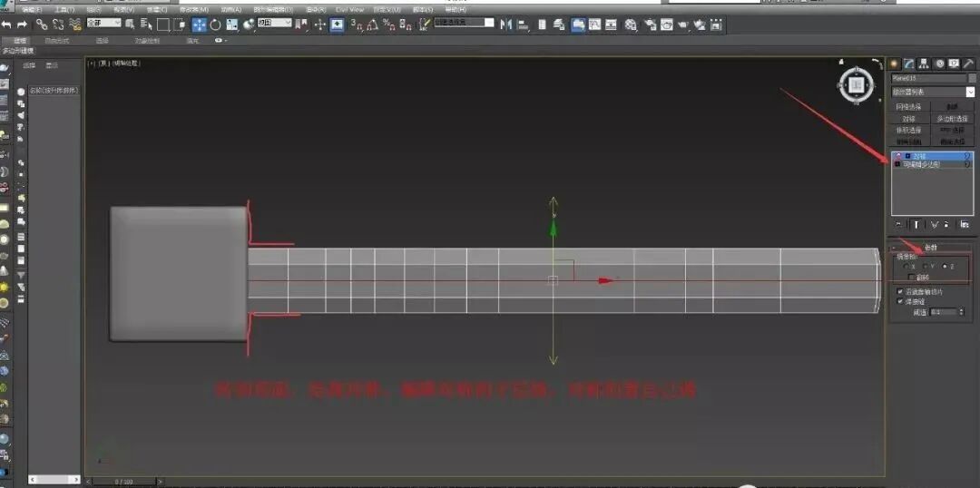Switch to the 自由形式 ribbon tab
980x488 pixels.
coord(56,41)
